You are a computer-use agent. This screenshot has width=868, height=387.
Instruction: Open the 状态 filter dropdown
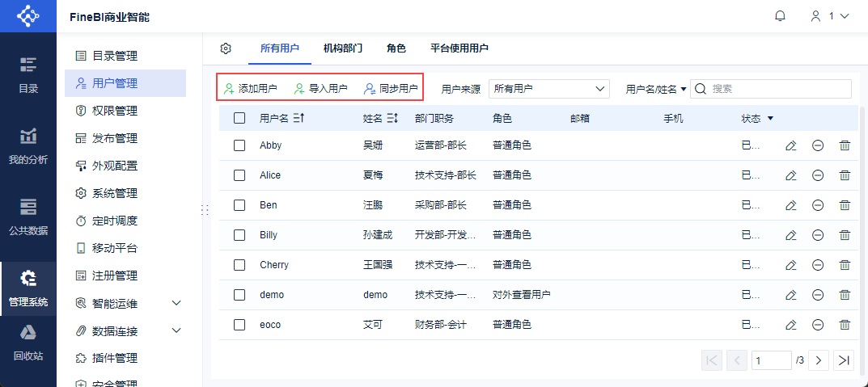(770, 119)
